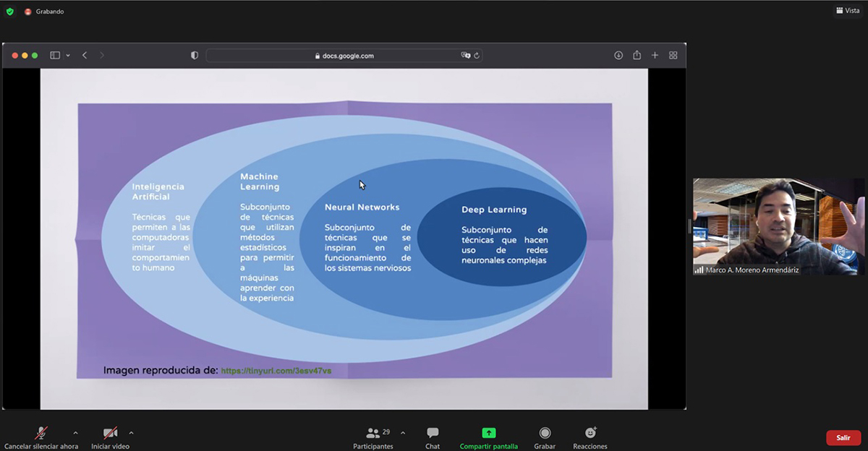
Task: Click Safari forward arrow
Action: 101,55
